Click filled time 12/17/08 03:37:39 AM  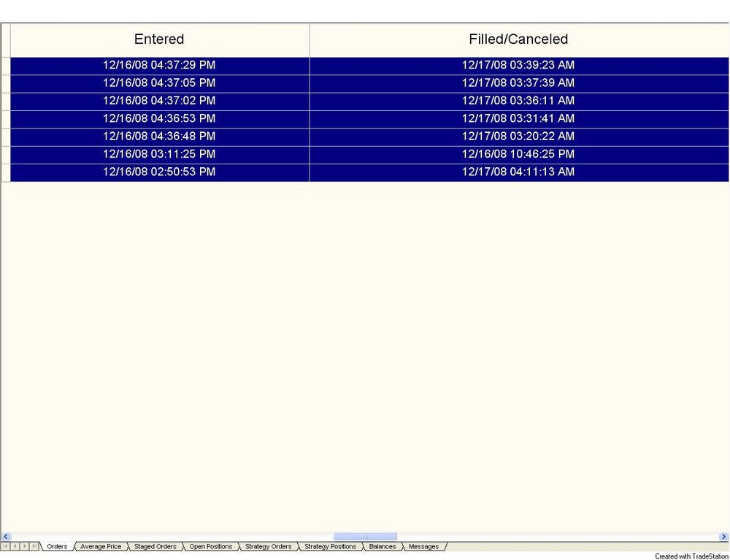[518, 83]
